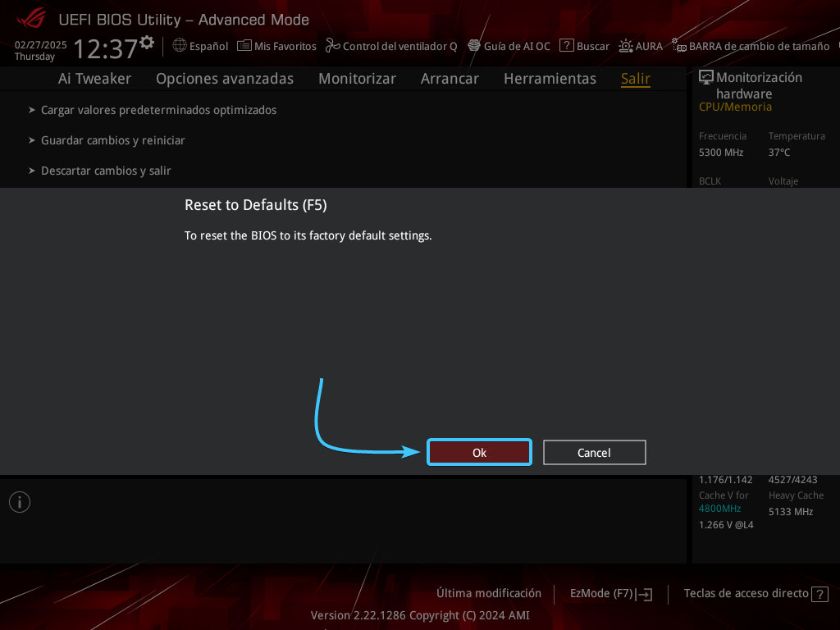Click the info circle icon

pyautogui.click(x=20, y=502)
